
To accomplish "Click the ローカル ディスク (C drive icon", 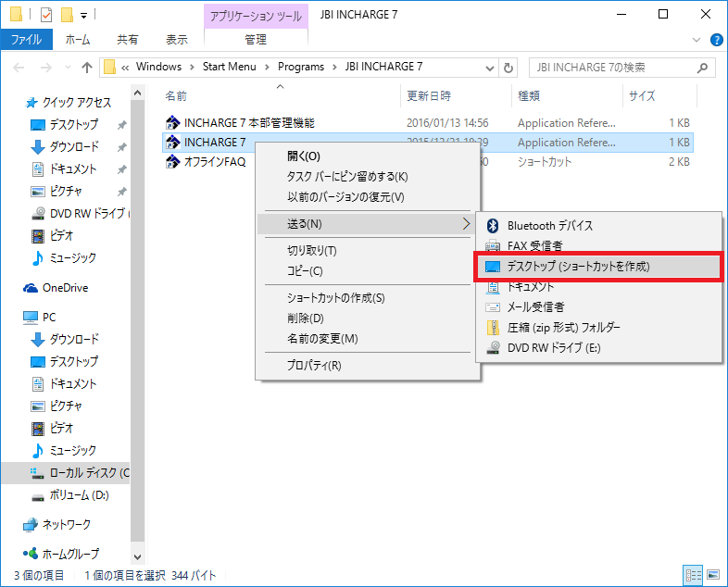I will pos(38,473).
